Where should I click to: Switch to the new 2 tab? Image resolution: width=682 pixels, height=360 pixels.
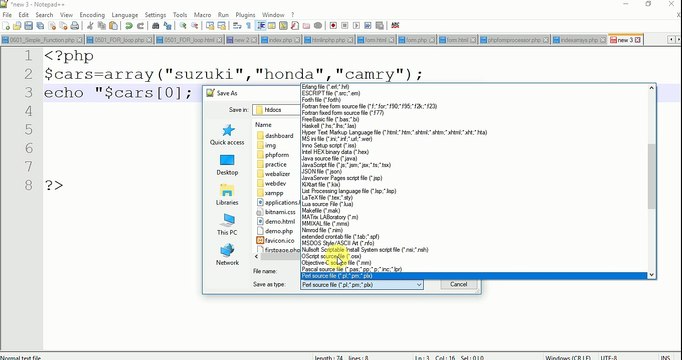(242, 40)
